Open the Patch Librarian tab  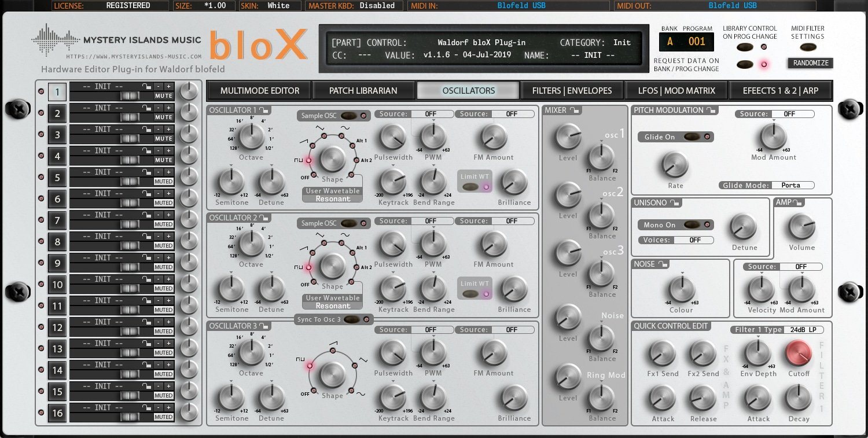coord(363,90)
